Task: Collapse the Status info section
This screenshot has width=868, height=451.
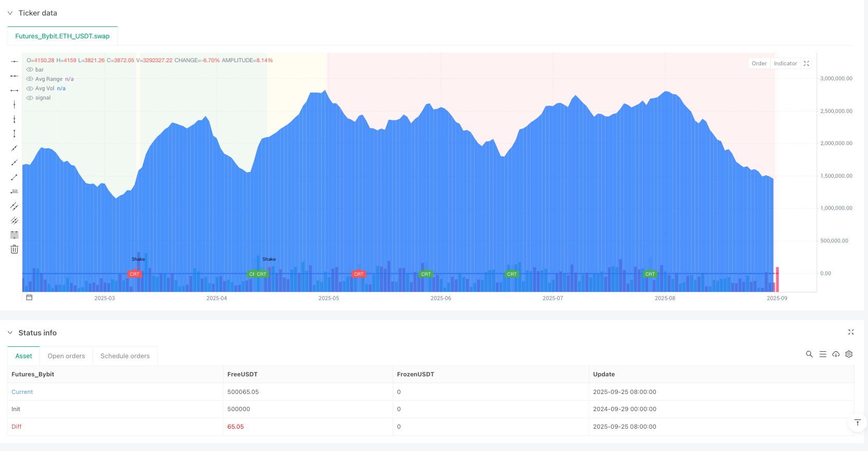Action: tap(10, 333)
